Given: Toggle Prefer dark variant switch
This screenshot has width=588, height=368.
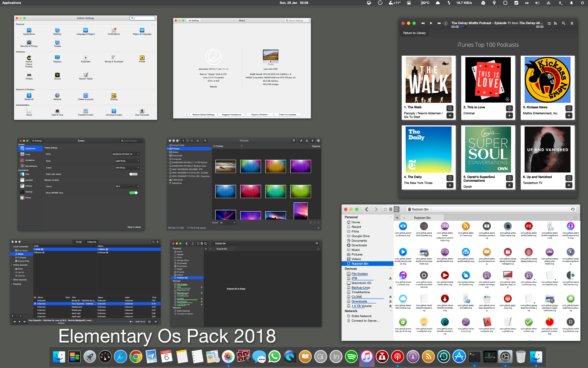Looking at the screenshot, I should (x=133, y=174).
